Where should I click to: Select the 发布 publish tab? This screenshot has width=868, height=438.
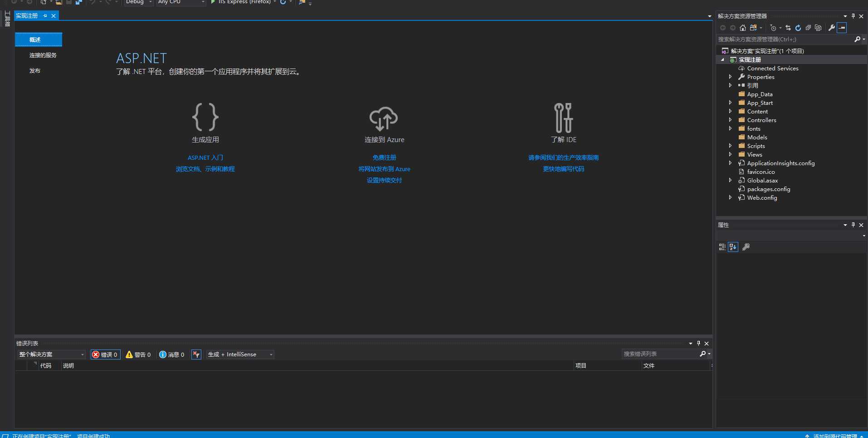click(x=35, y=71)
